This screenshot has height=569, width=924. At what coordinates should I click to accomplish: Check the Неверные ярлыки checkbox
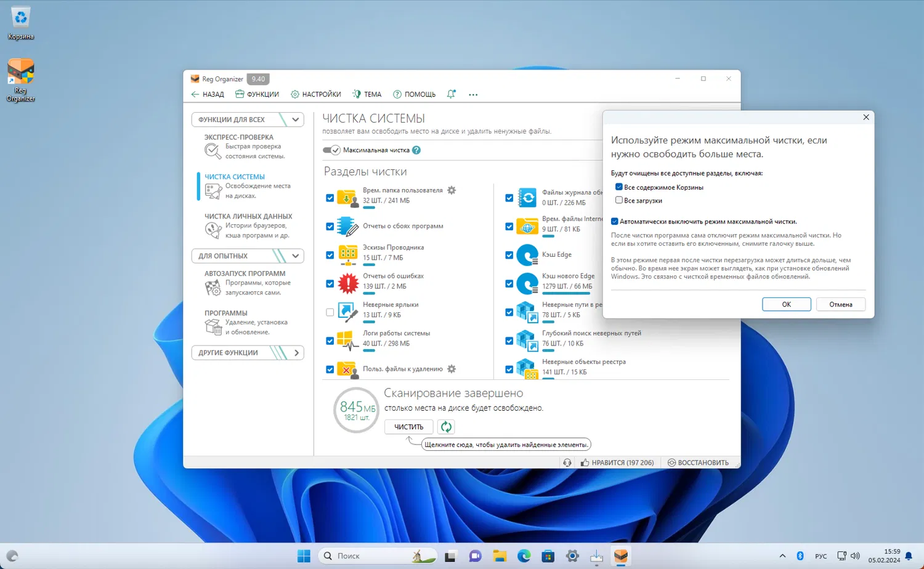pyautogui.click(x=330, y=312)
